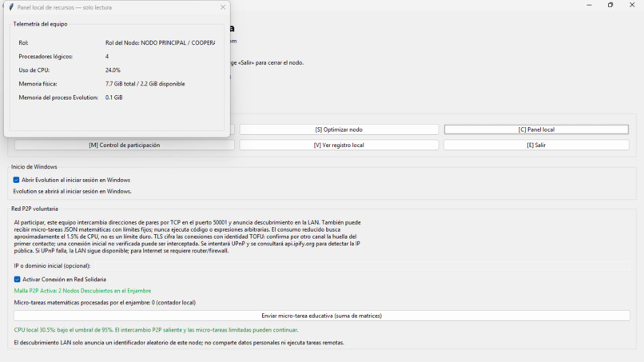
Task: Click the Inicio de Windows group label
Action: coord(34,167)
